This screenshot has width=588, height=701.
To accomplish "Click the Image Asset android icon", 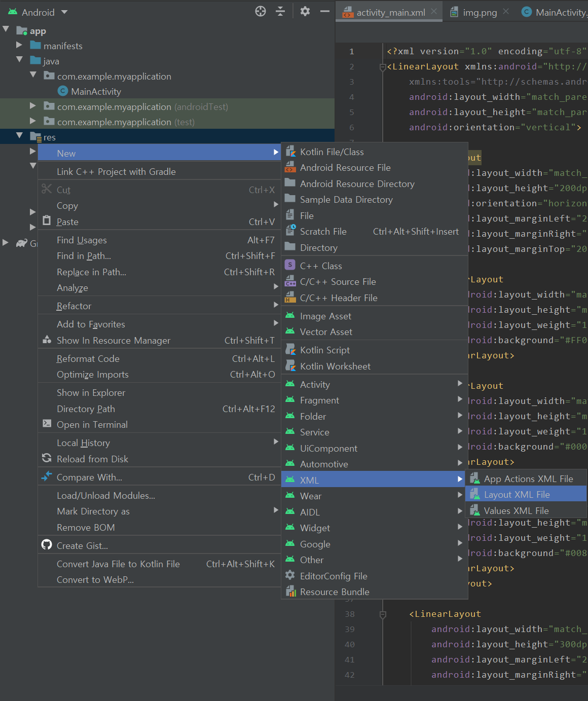I will point(290,315).
